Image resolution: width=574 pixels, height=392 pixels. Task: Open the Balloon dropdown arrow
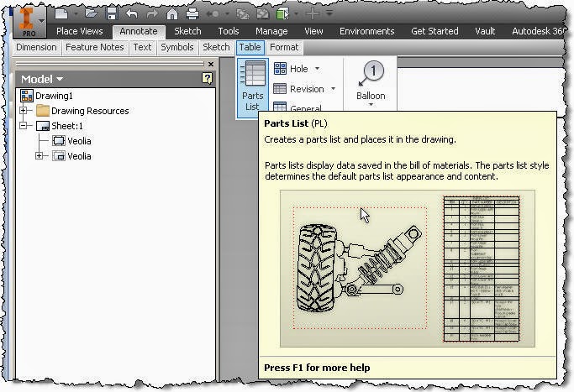point(371,105)
